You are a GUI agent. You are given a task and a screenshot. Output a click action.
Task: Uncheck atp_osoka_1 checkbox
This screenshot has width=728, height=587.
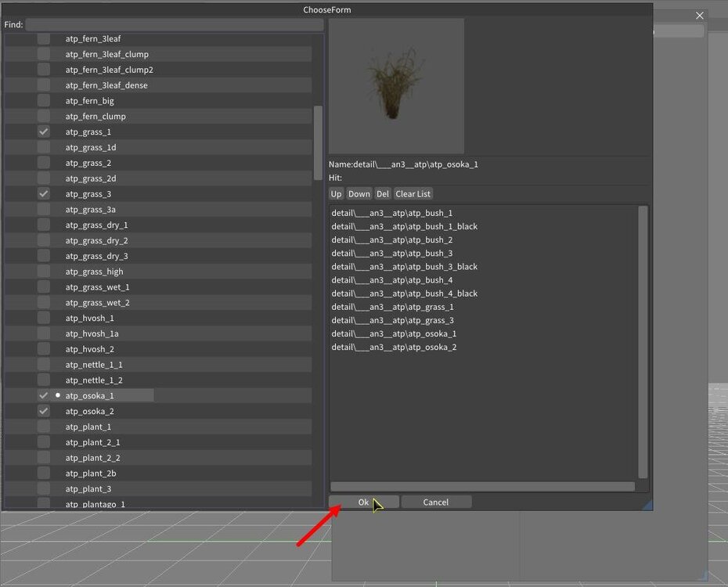(x=44, y=395)
